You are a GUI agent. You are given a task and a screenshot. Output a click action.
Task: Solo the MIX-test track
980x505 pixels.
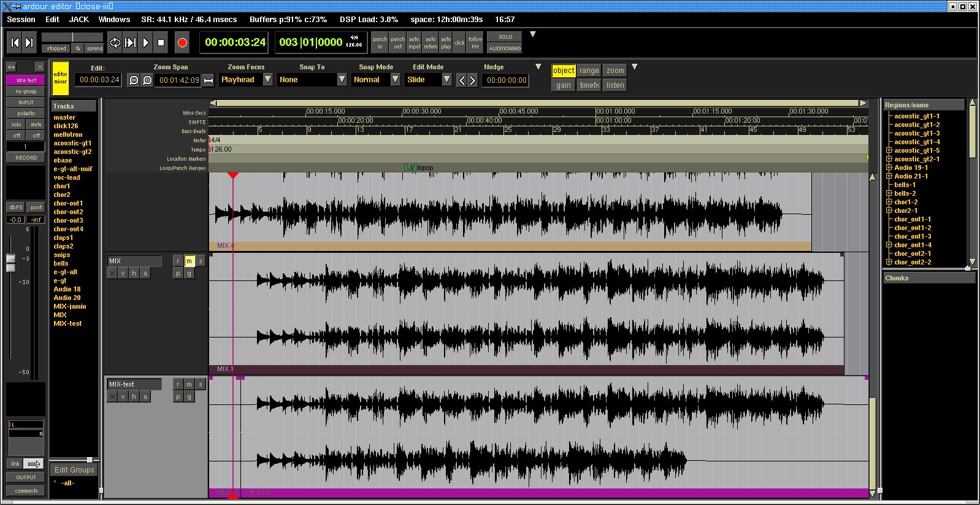click(200, 384)
